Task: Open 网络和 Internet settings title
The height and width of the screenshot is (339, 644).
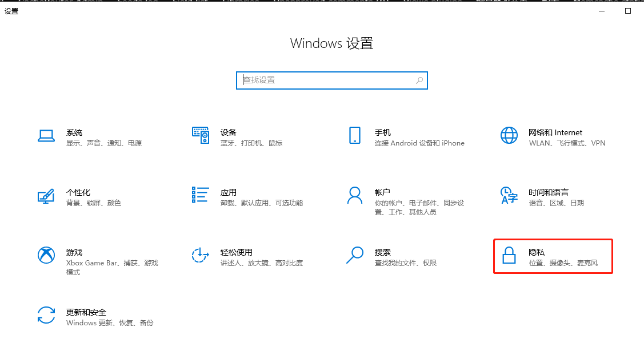Action: click(555, 132)
